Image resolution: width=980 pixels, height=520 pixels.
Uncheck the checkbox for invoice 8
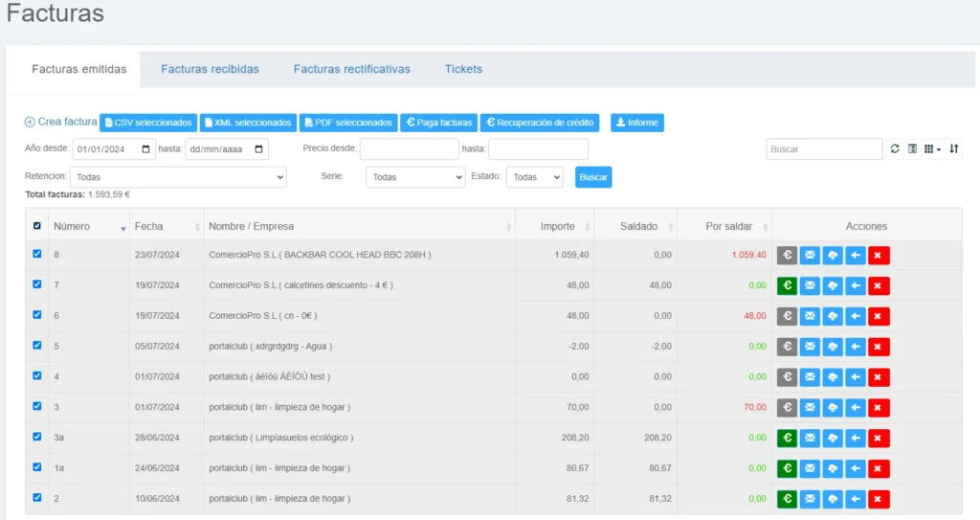37,254
